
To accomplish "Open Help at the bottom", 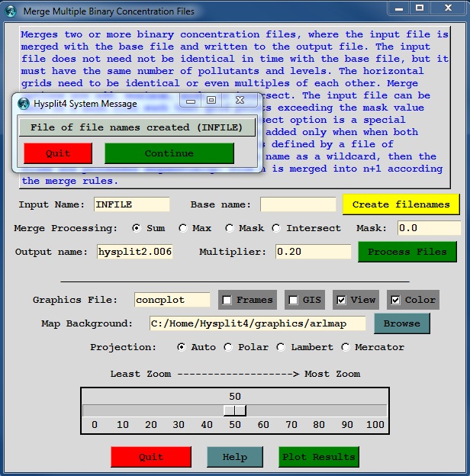I will 234,457.
